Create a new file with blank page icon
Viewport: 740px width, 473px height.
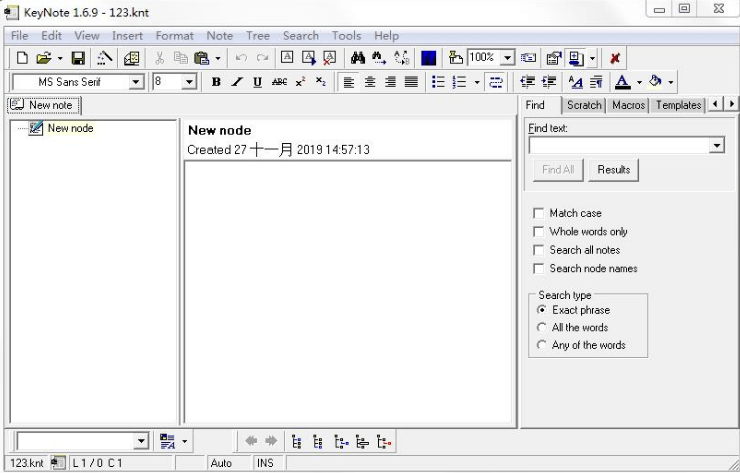[22, 58]
